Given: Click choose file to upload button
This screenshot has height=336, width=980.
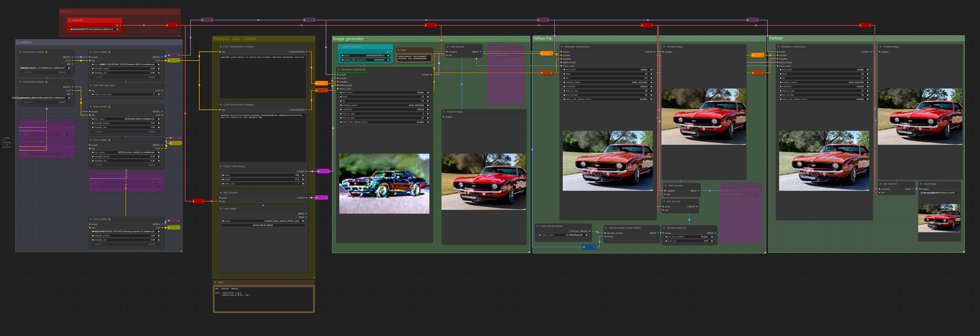Looking at the screenshot, I should click(263, 225).
